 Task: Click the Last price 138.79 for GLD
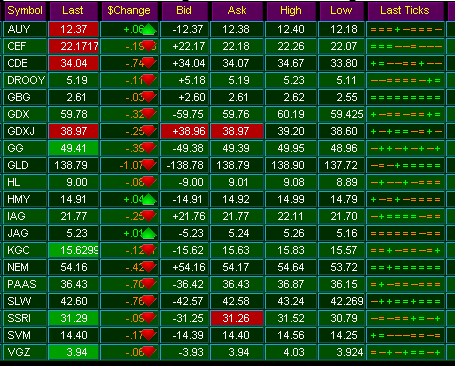(x=74, y=165)
